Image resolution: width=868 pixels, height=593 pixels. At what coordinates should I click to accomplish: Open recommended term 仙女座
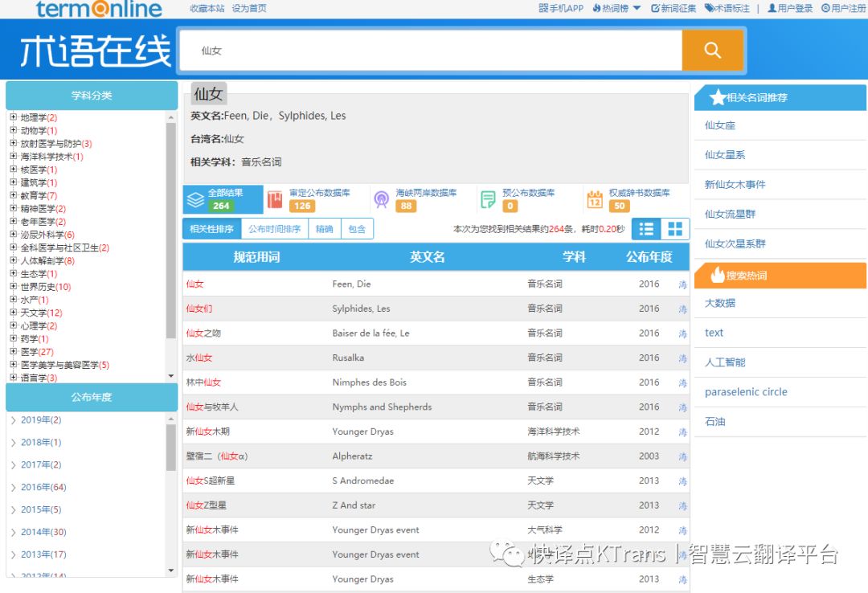(720, 125)
